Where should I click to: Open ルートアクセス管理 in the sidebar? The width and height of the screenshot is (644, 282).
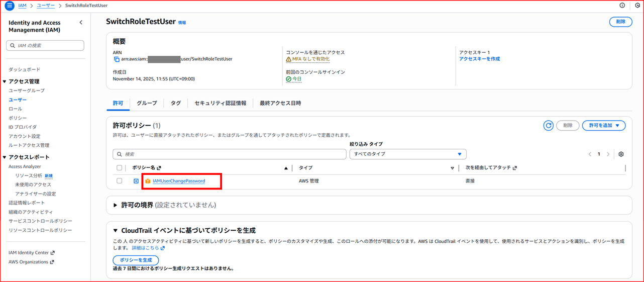(x=29, y=145)
